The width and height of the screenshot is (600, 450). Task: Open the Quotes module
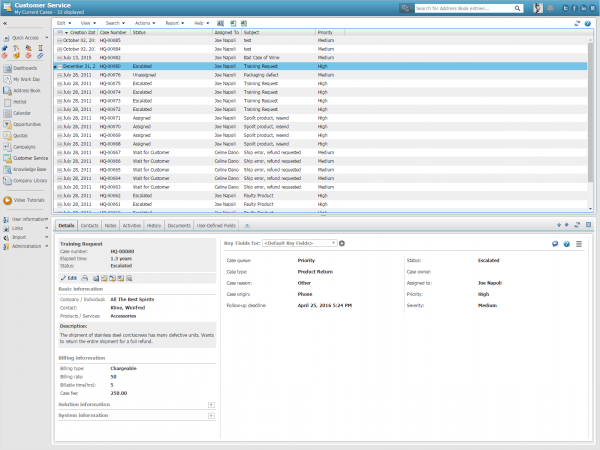click(16, 135)
